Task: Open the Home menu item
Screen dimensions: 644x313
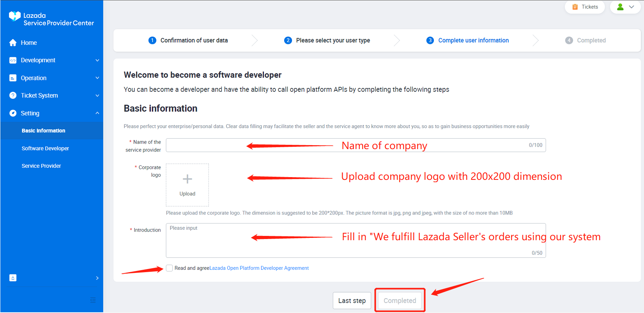Action: pyautogui.click(x=51, y=43)
